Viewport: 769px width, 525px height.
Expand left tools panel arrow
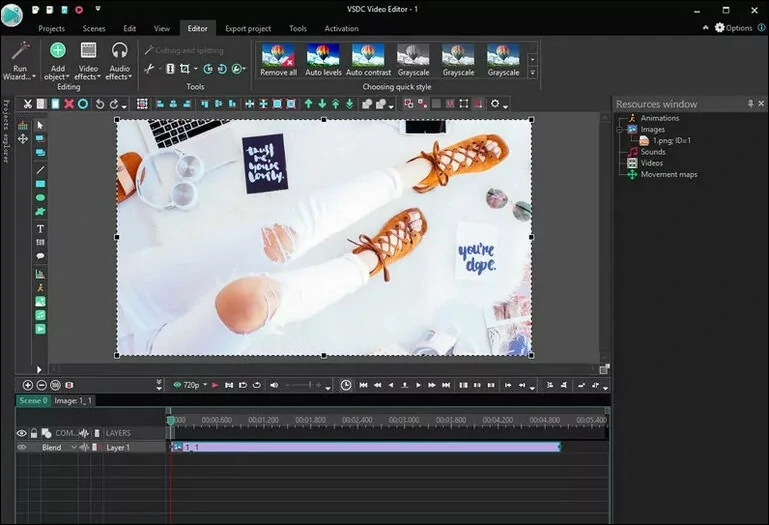[39, 369]
